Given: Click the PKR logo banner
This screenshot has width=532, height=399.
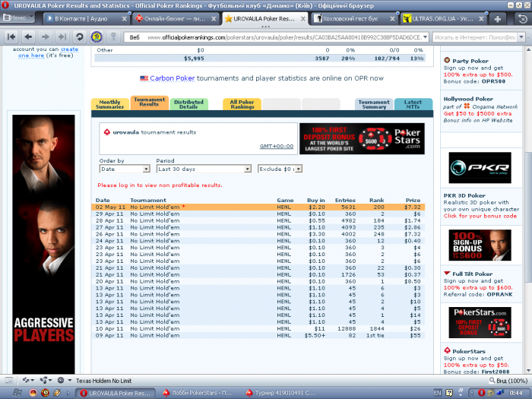Looking at the screenshot, I should [480, 168].
